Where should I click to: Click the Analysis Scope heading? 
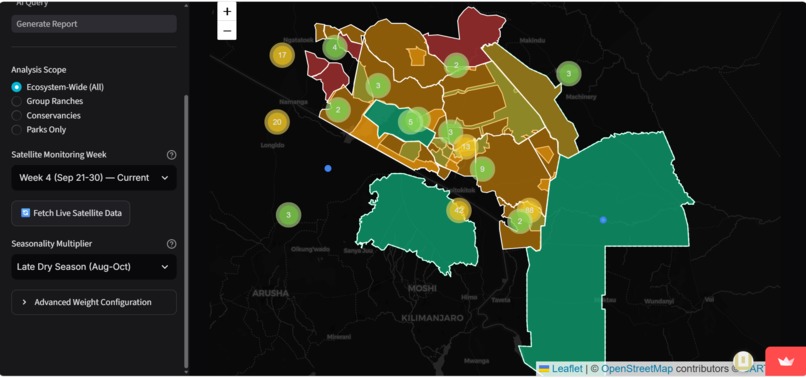click(x=39, y=70)
